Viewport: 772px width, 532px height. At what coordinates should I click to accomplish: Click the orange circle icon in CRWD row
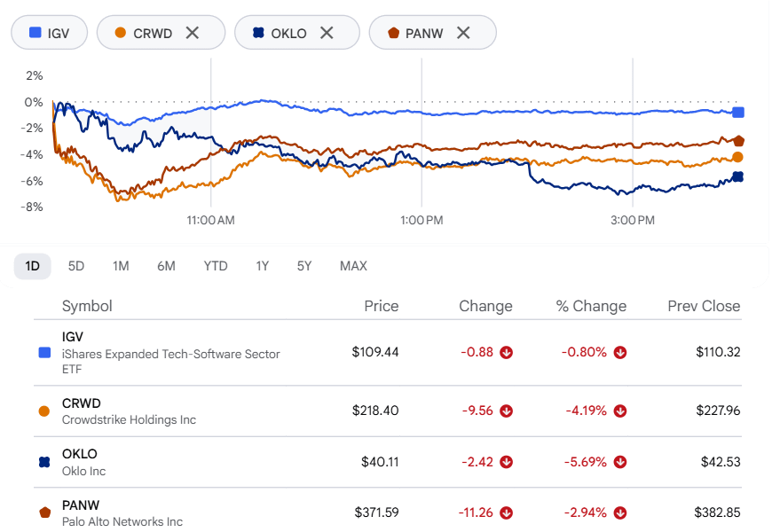43,411
